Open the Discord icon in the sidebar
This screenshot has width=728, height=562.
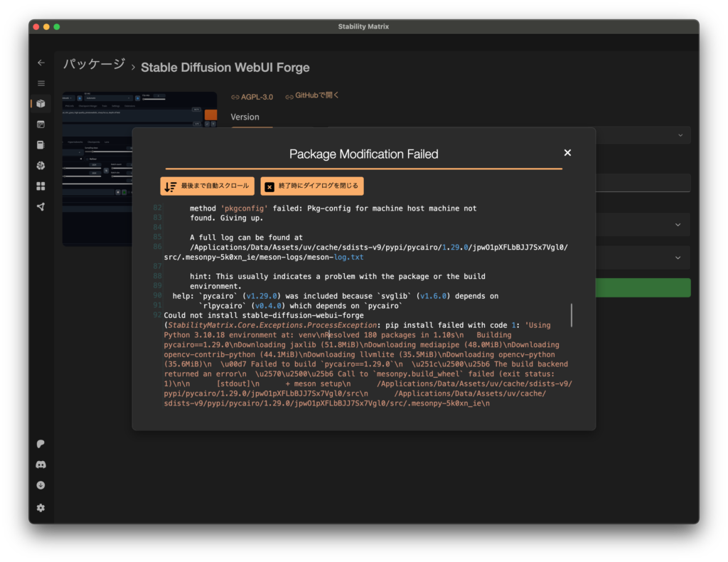click(41, 465)
